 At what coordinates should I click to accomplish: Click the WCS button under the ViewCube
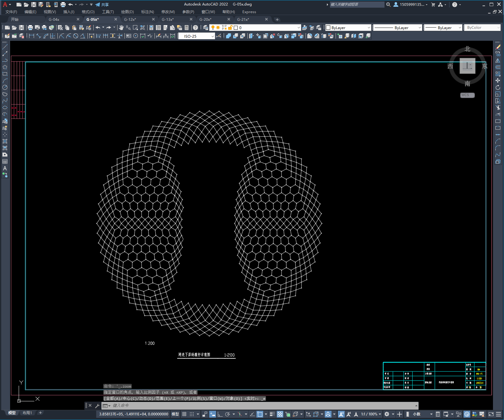[x=467, y=95]
